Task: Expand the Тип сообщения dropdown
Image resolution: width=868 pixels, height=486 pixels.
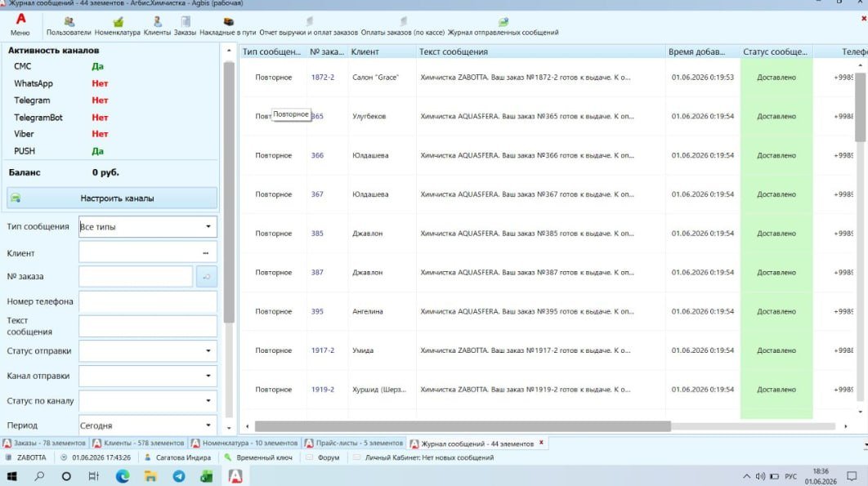Action: [208, 226]
